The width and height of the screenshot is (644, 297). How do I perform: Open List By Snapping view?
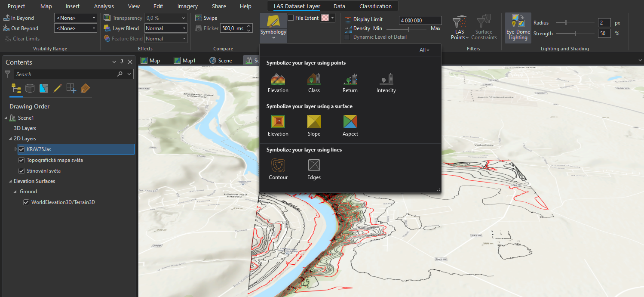[71, 89]
